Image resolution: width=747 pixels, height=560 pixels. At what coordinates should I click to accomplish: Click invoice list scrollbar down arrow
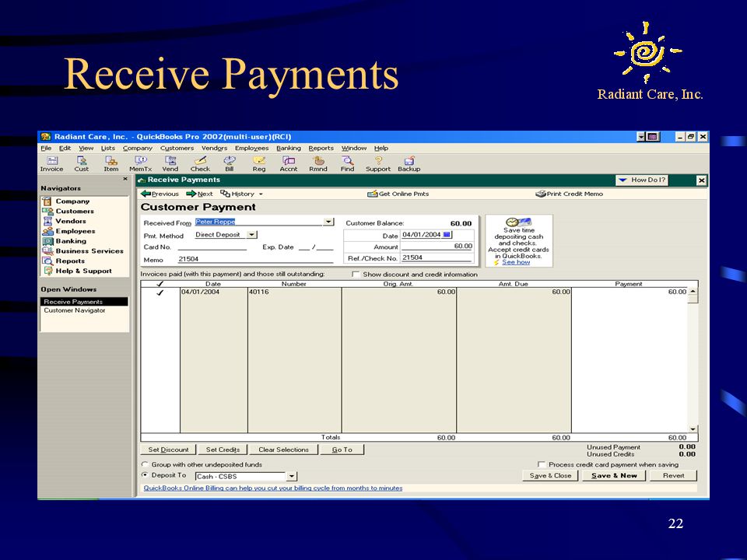pos(693,429)
